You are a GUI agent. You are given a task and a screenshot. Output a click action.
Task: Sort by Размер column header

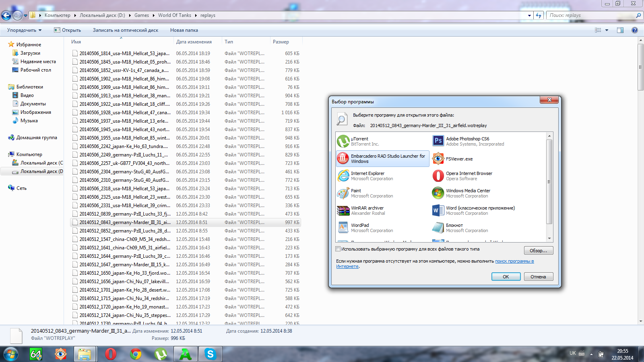click(x=286, y=42)
